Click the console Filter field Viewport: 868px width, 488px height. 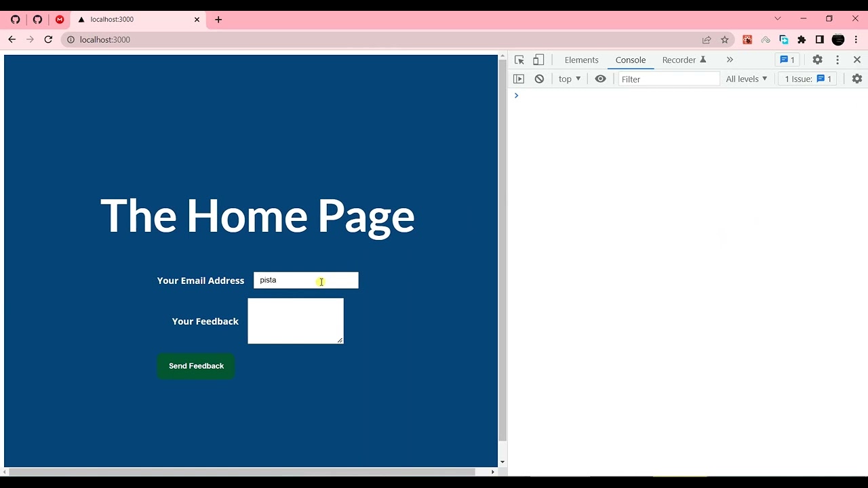669,79
